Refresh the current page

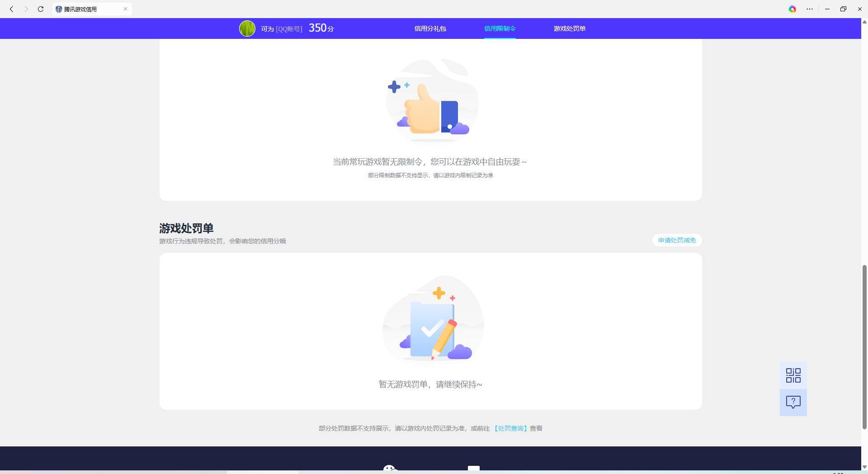(40, 9)
